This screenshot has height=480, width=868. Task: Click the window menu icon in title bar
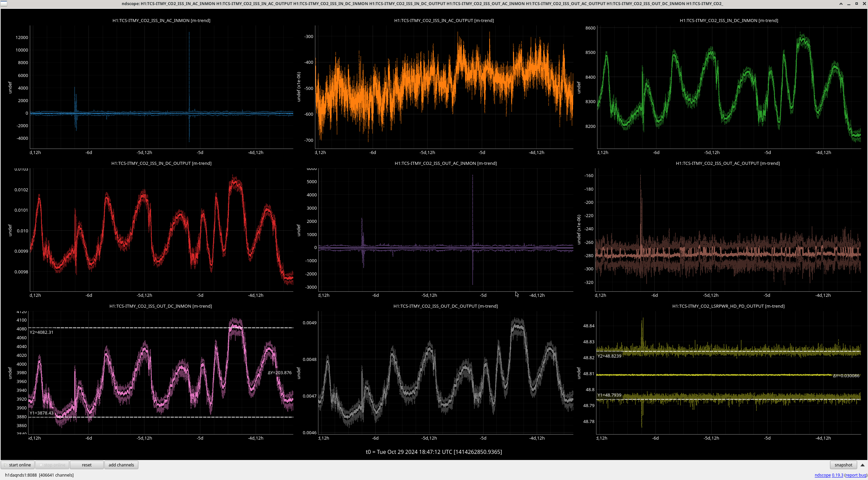(4, 3)
